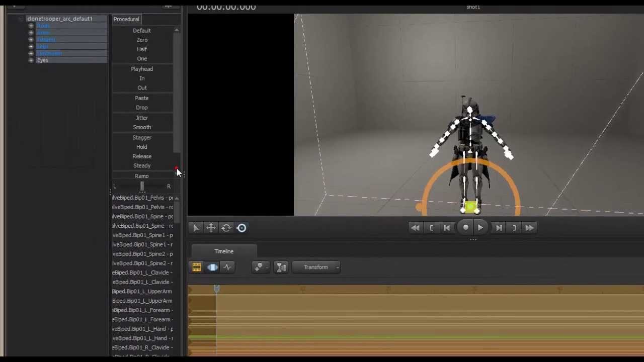Expand the Legs control group
Viewport: 644px width, 362px height.
click(x=31, y=47)
